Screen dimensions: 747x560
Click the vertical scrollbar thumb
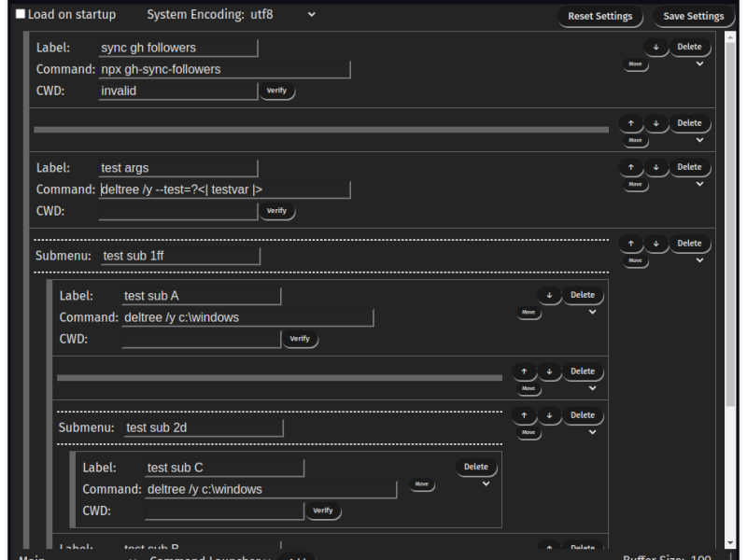[730, 224]
